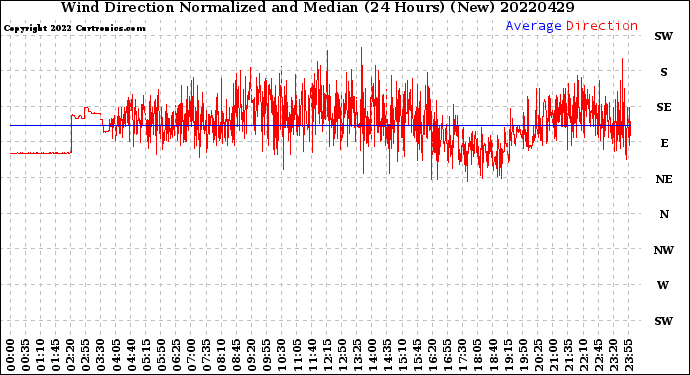This screenshot has width=690, height=375.
Task: Click the "20:25" time axis label
Action: coord(538,355)
